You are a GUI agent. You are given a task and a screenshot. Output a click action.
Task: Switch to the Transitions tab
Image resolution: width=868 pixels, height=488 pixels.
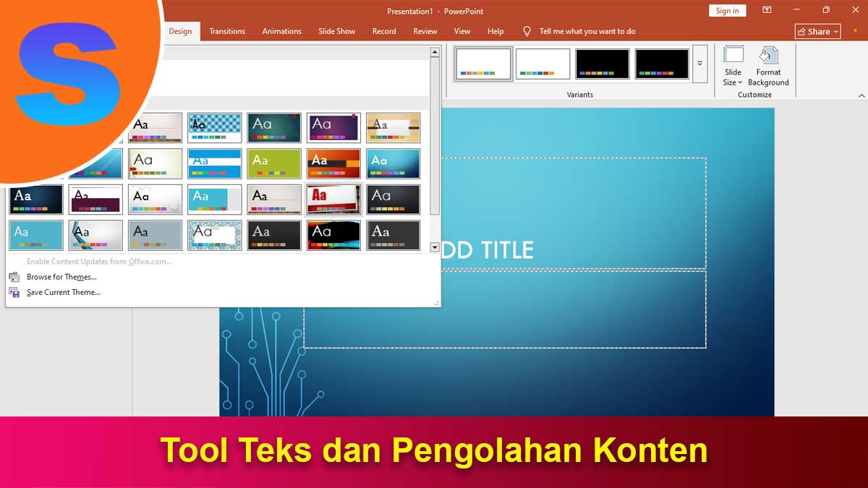click(x=227, y=31)
